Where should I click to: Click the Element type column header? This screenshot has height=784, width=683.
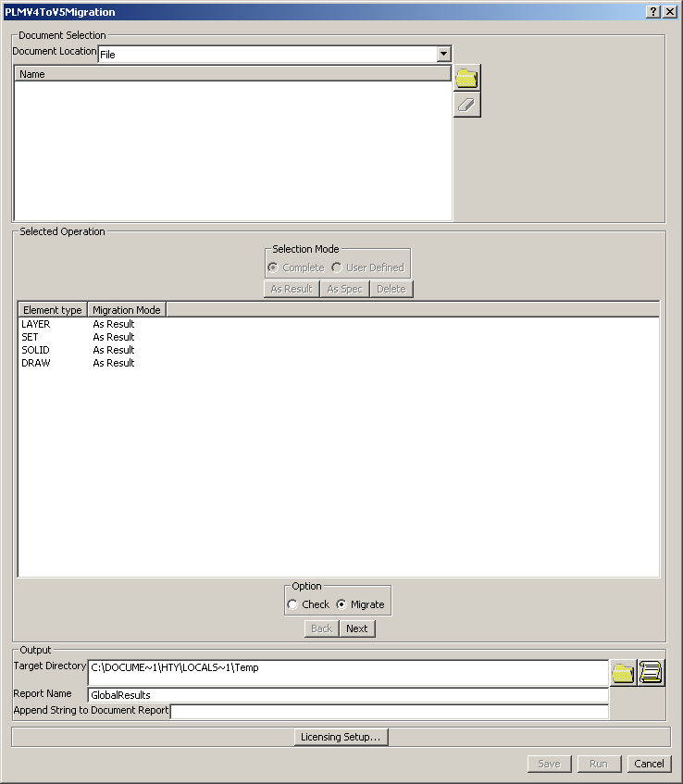pyautogui.click(x=52, y=310)
